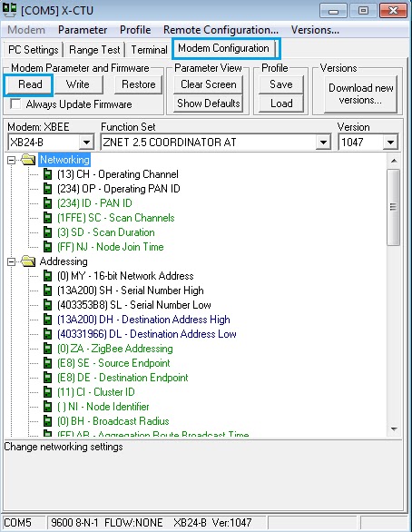Viewport: 412px width, 532px height.
Task: Click the icon beside ZA ZigBee Addressing
Action: (x=48, y=349)
